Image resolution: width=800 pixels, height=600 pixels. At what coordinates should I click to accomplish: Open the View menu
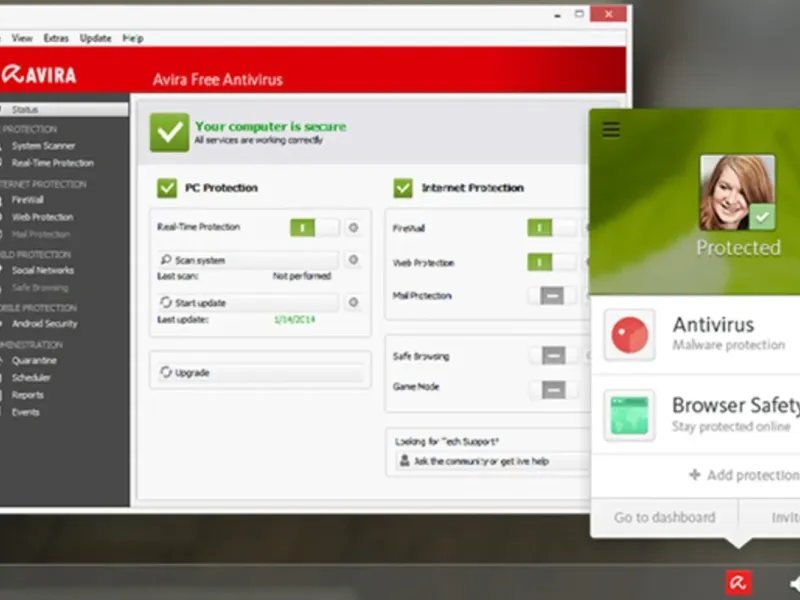pyautogui.click(x=22, y=38)
